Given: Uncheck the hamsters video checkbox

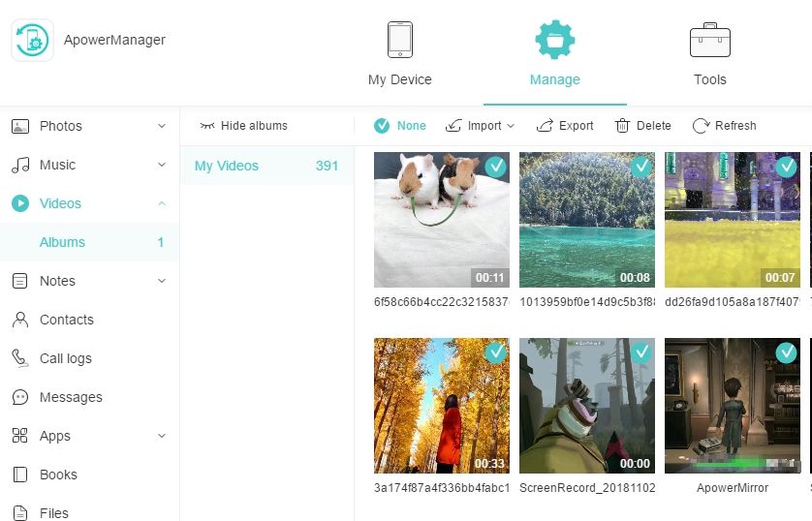Looking at the screenshot, I should 496,167.
